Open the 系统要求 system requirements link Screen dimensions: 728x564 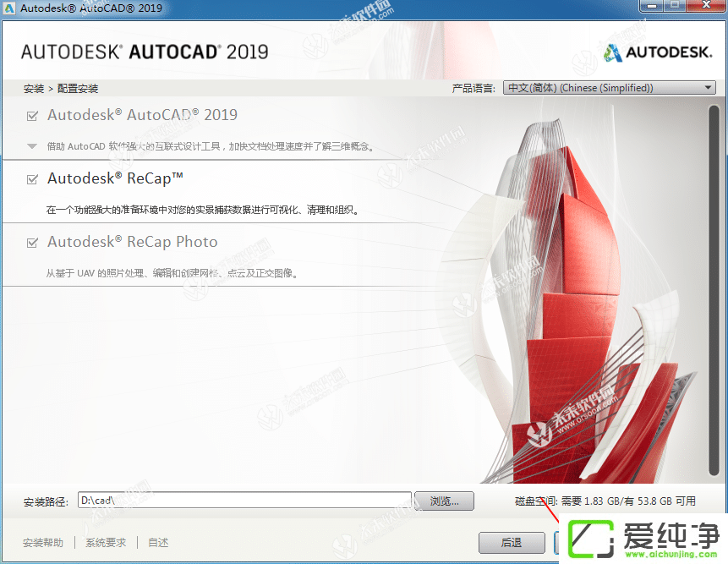[105, 543]
